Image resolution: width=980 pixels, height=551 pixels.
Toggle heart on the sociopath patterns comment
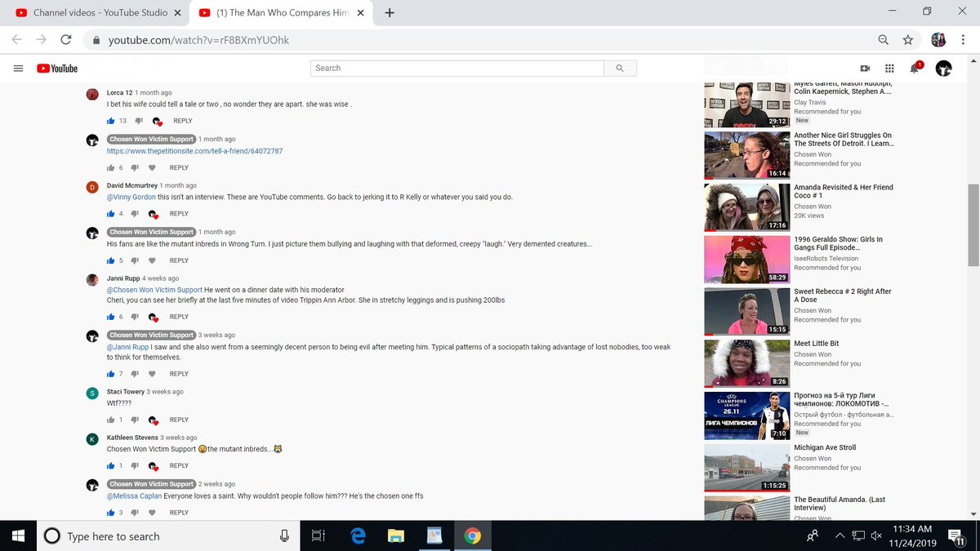click(152, 374)
